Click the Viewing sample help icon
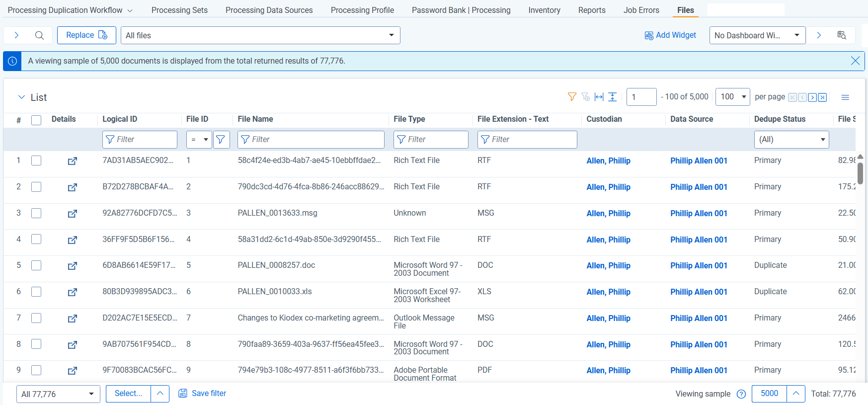 click(741, 394)
